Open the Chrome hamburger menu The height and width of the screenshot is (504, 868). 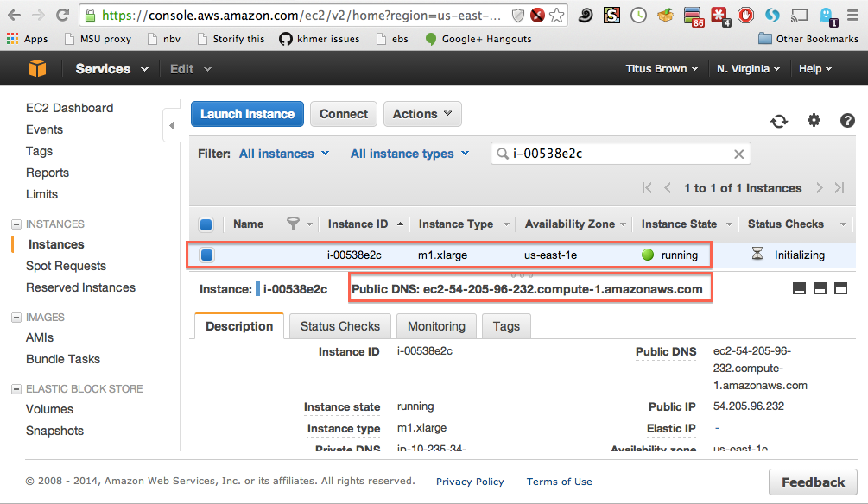pyautogui.click(x=853, y=16)
